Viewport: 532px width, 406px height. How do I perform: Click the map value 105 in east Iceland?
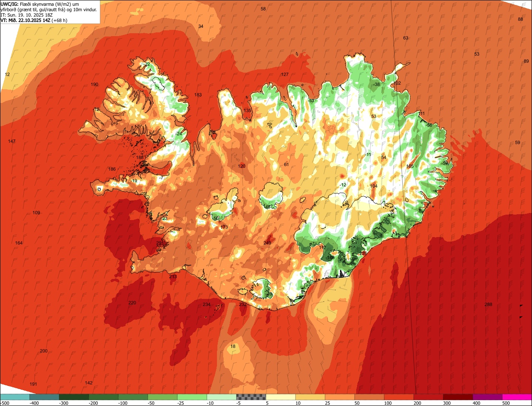pos(410,166)
